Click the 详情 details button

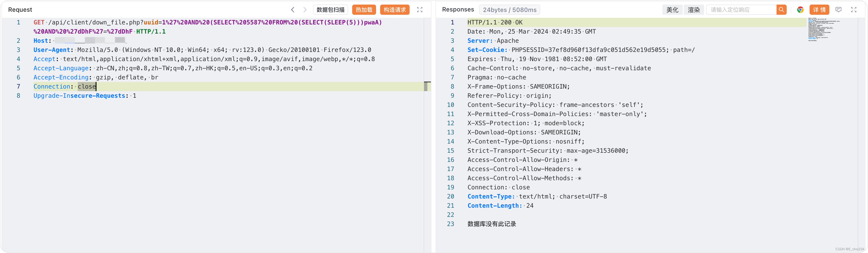819,10
